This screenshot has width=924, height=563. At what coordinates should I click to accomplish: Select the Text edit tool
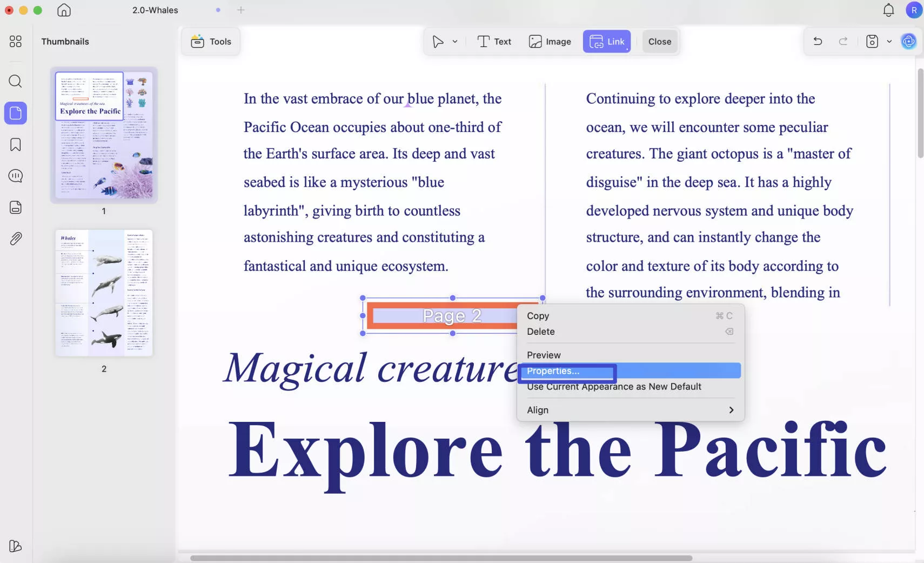(494, 42)
